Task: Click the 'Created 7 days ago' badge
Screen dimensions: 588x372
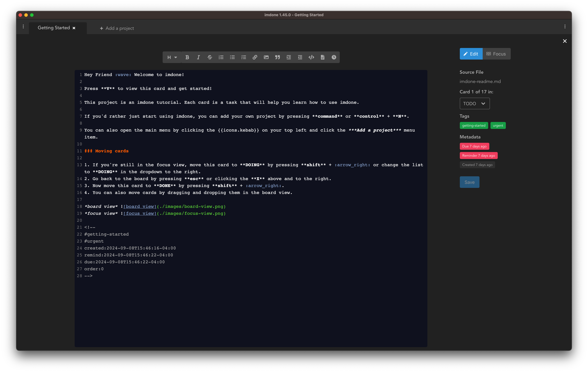Action: click(477, 165)
